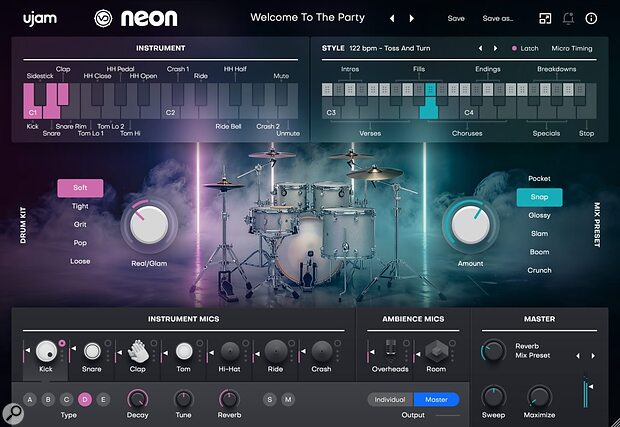The width and height of the screenshot is (620, 427).
Task: Switch output to Master
Action: (437, 400)
